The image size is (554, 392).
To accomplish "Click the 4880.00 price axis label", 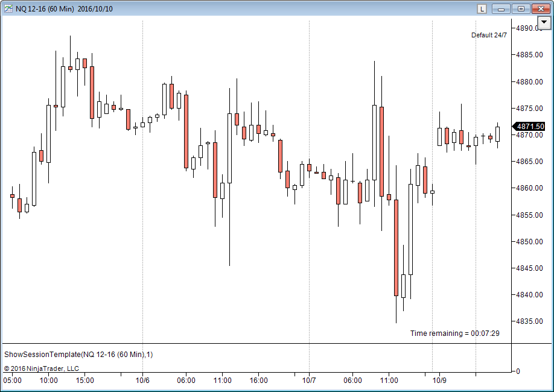I will (529, 81).
